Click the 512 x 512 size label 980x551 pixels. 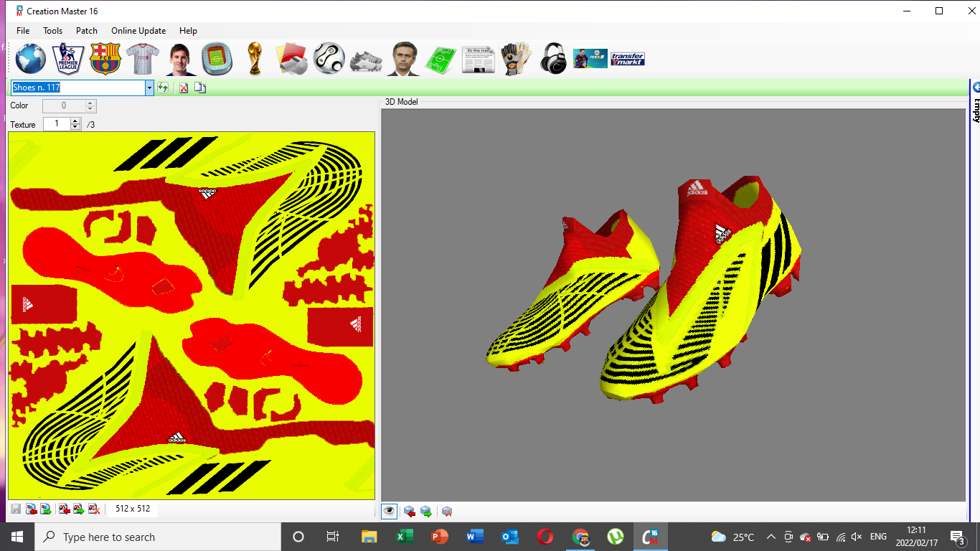coord(133,509)
